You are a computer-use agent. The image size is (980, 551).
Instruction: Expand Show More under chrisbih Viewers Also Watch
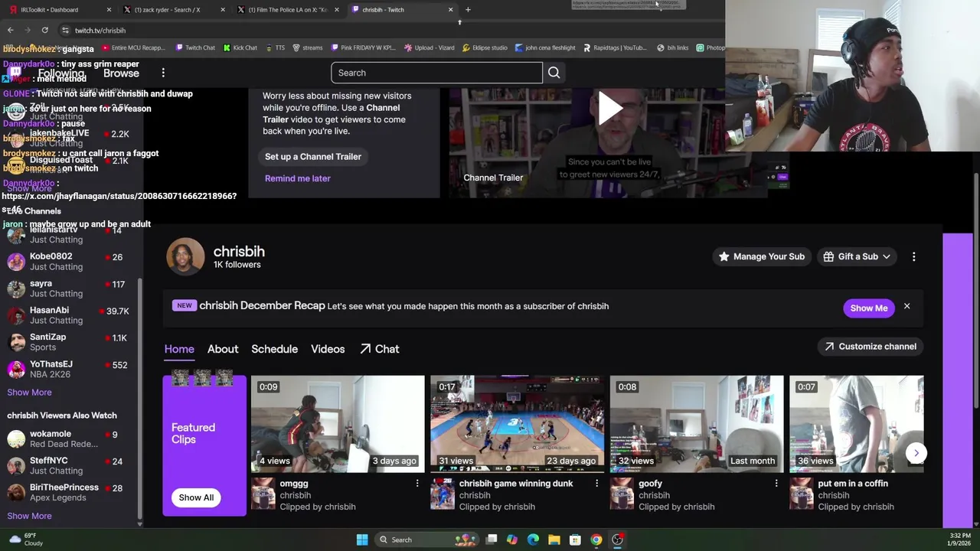(29, 516)
